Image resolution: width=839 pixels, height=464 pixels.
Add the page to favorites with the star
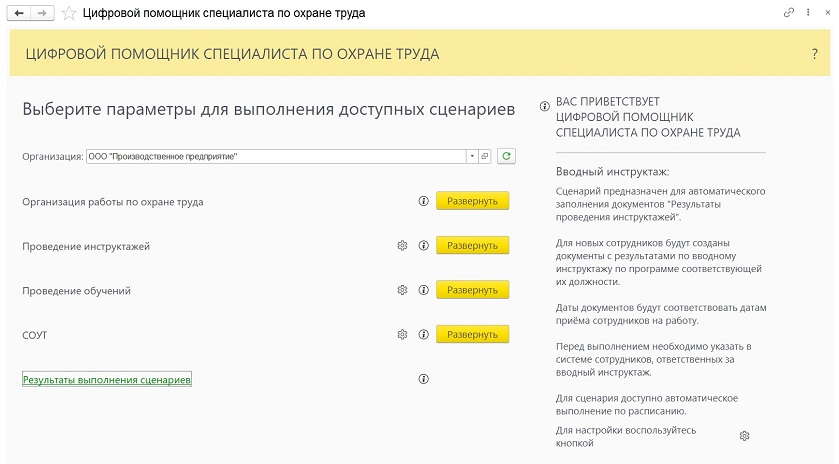[68, 13]
